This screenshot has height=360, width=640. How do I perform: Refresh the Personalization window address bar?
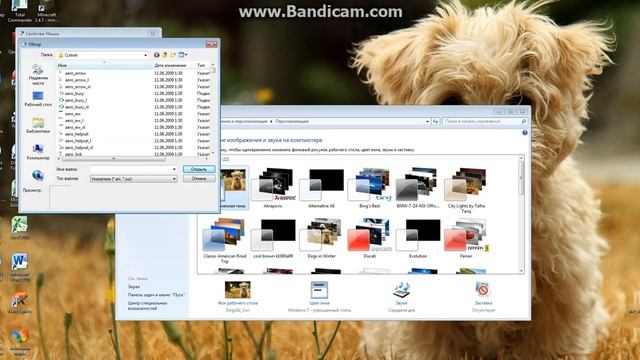436,122
